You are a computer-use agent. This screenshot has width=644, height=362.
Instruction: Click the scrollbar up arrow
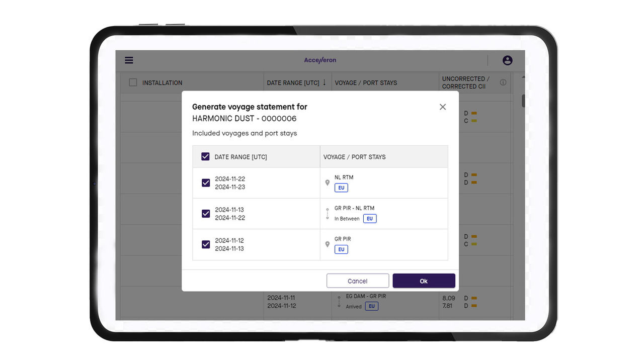click(523, 77)
